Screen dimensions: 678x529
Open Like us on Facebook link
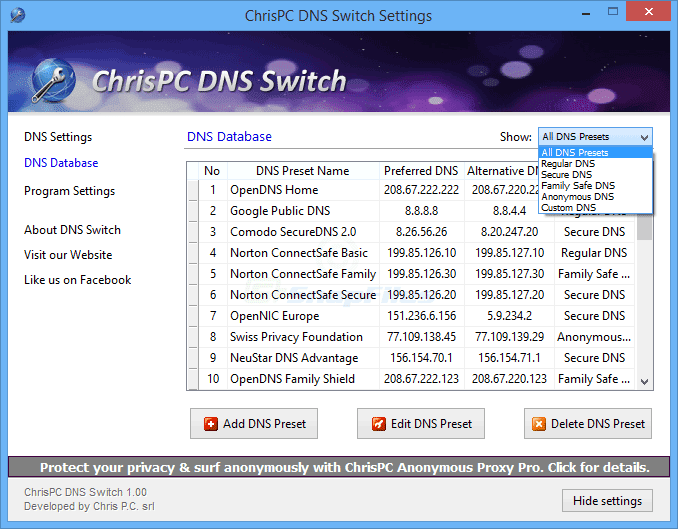click(77, 280)
